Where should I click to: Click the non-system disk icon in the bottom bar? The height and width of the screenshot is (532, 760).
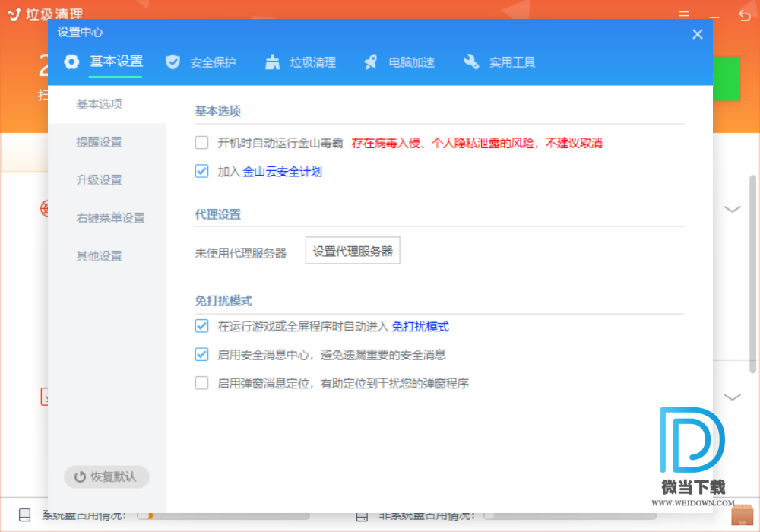click(x=362, y=517)
